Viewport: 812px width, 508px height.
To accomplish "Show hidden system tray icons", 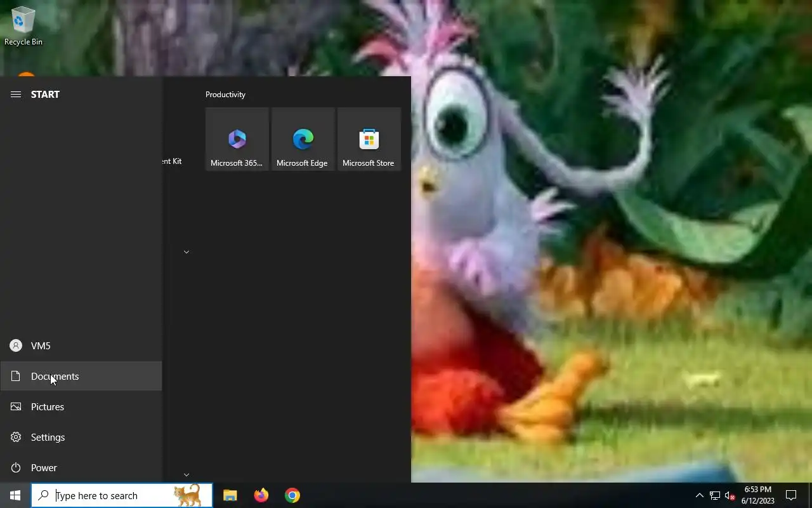I will click(x=699, y=495).
